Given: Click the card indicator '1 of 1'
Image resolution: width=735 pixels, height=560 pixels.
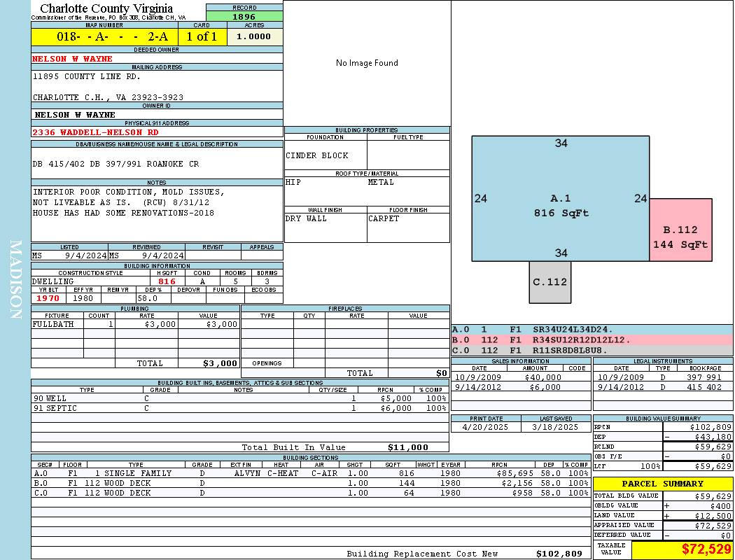Looking at the screenshot, I should 202,37.
